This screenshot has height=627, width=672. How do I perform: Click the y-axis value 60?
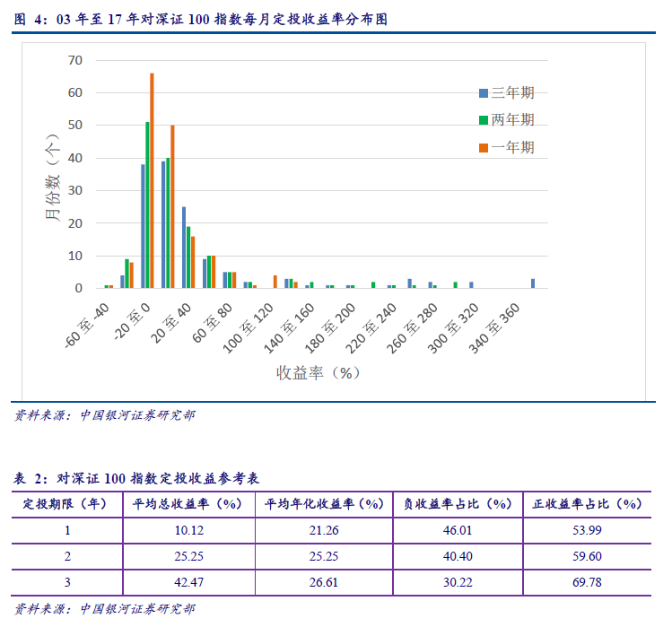coord(75,92)
